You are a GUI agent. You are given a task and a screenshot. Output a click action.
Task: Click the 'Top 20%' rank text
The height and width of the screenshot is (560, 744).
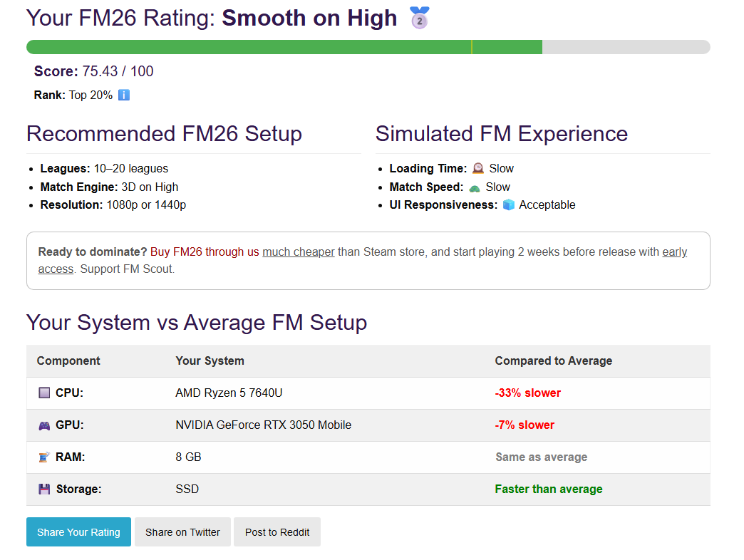click(x=91, y=95)
